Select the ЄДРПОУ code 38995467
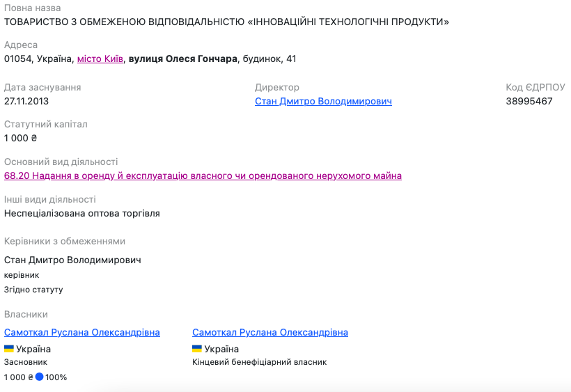The width and height of the screenshot is (571, 392). tap(529, 101)
